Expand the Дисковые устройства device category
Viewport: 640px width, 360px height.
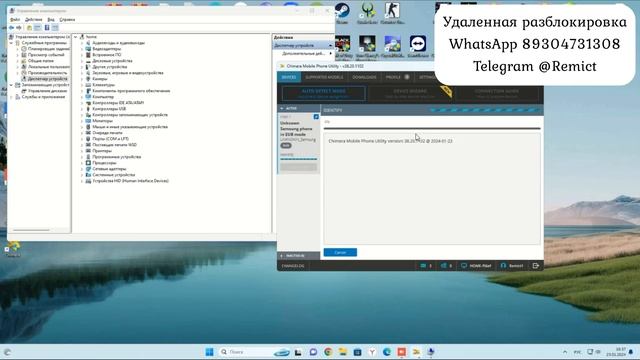[82, 61]
